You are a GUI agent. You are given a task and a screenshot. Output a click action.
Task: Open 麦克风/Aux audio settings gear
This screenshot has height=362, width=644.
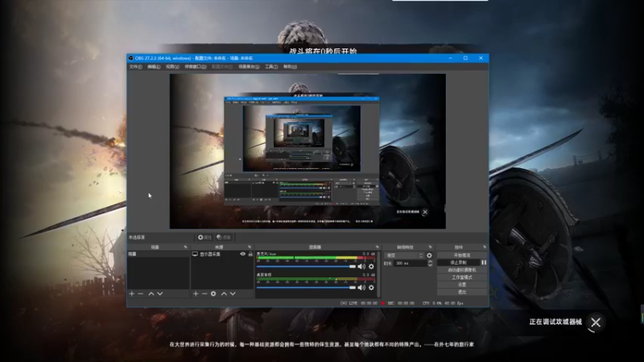[x=371, y=266]
